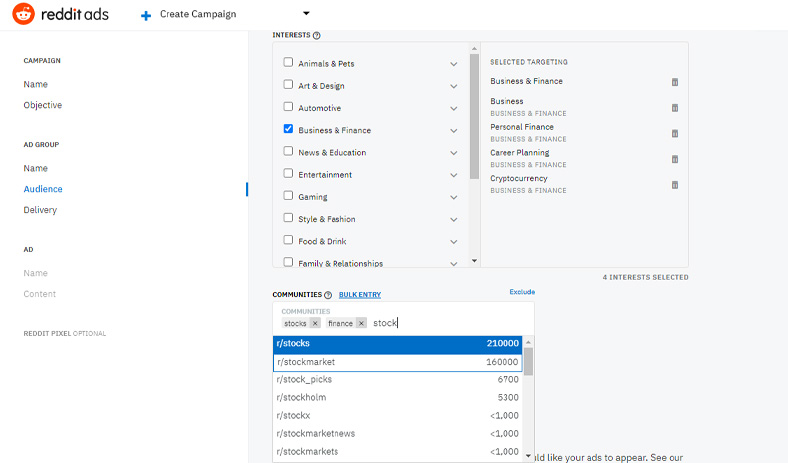Select r/stocks from suggestions
788x463 pixels.
[398, 343]
